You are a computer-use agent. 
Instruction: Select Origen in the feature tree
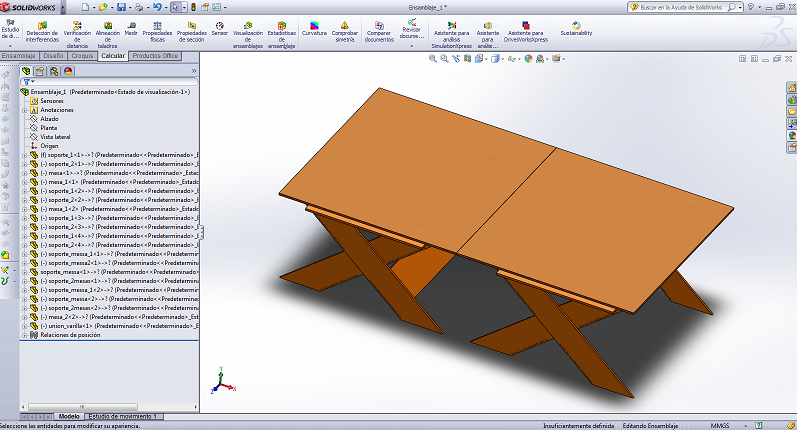tap(49, 146)
